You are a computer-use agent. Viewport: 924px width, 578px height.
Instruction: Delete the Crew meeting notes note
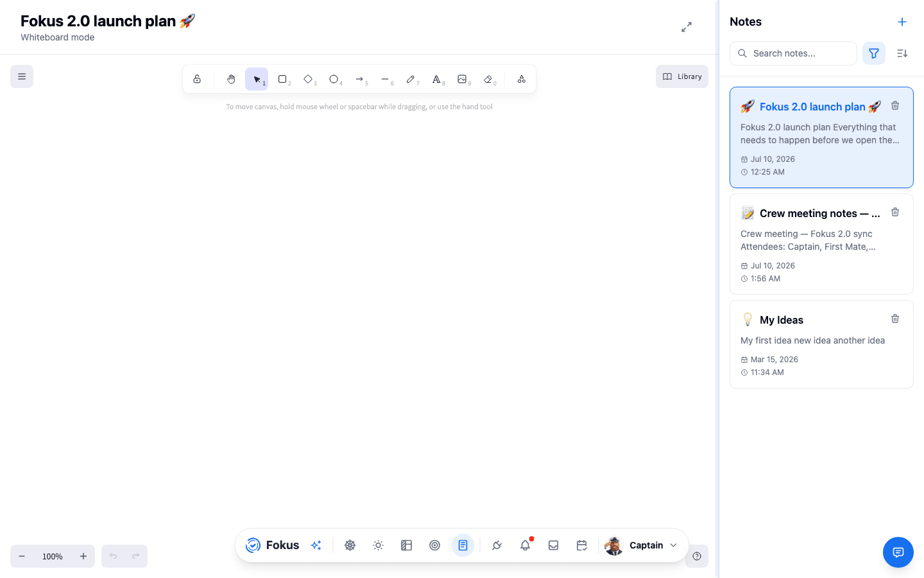(895, 212)
